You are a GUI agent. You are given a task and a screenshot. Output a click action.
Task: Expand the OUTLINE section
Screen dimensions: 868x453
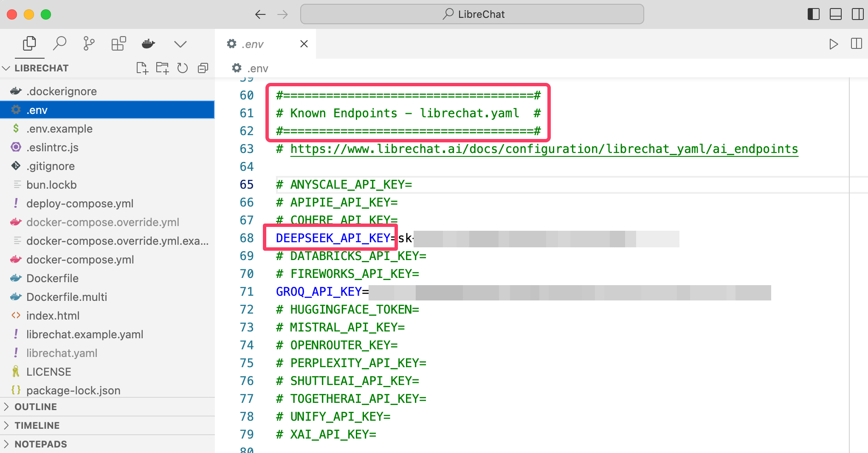[36, 407]
